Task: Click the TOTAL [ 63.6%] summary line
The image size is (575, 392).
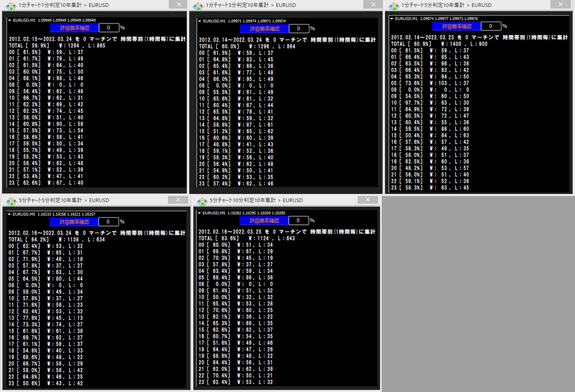Action: tap(247, 239)
